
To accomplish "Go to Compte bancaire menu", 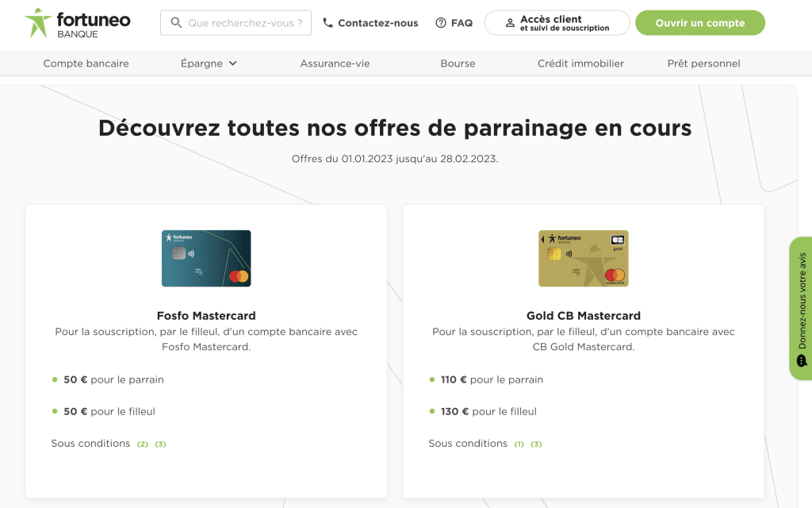I will point(86,63).
